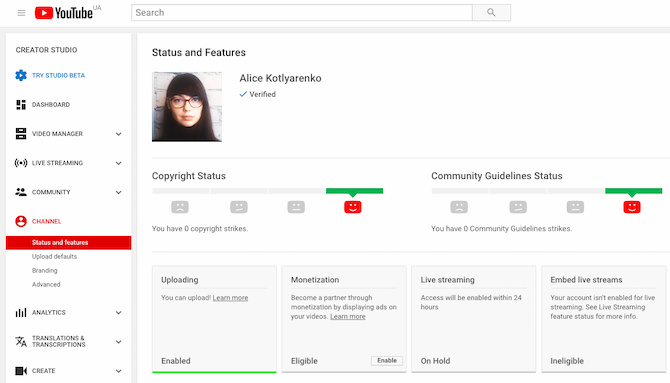Click the first sad face under Copyright Status

(180, 207)
